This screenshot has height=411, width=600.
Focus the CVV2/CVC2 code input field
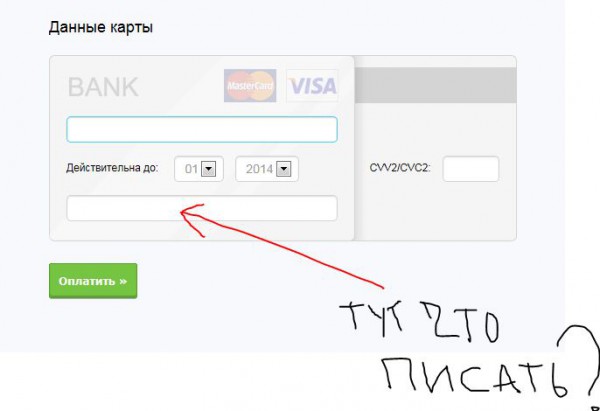471,168
